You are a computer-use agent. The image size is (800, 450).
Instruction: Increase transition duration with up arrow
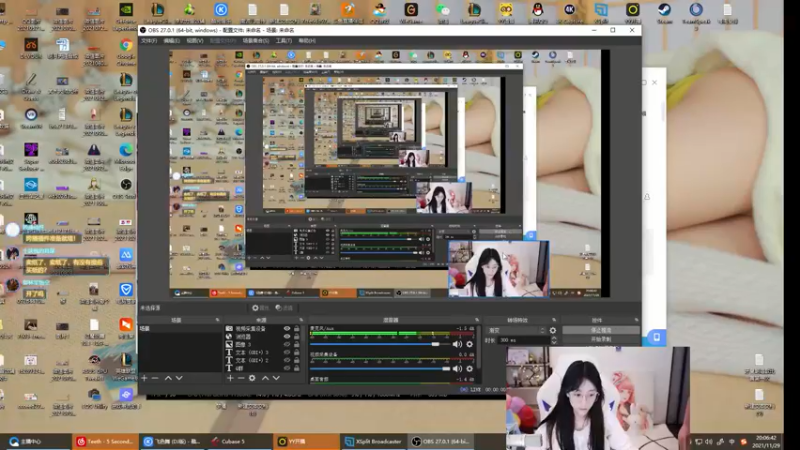click(554, 338)
